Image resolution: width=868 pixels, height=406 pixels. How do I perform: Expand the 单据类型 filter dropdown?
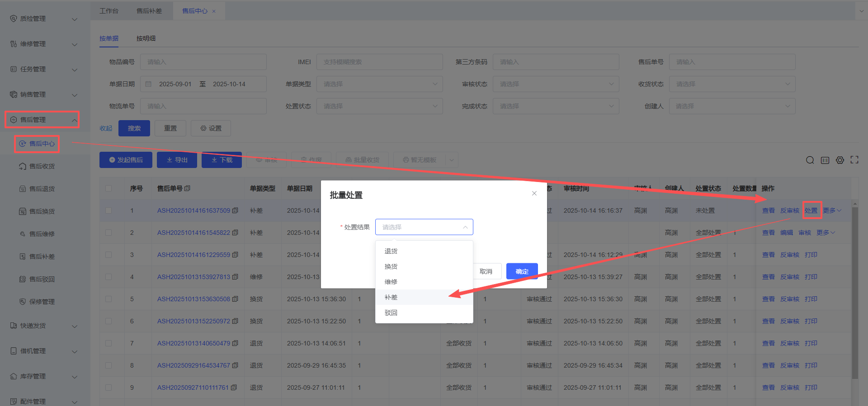coord(379,84)
